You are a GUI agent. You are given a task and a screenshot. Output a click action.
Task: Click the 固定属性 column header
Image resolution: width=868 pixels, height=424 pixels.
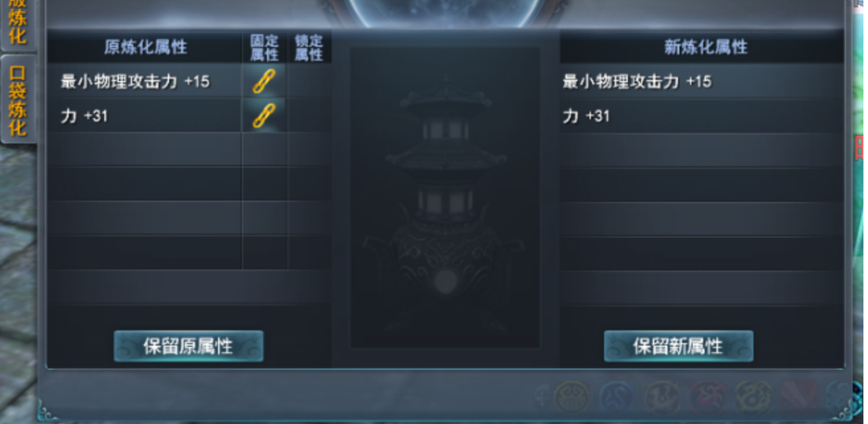coord(264,47)
